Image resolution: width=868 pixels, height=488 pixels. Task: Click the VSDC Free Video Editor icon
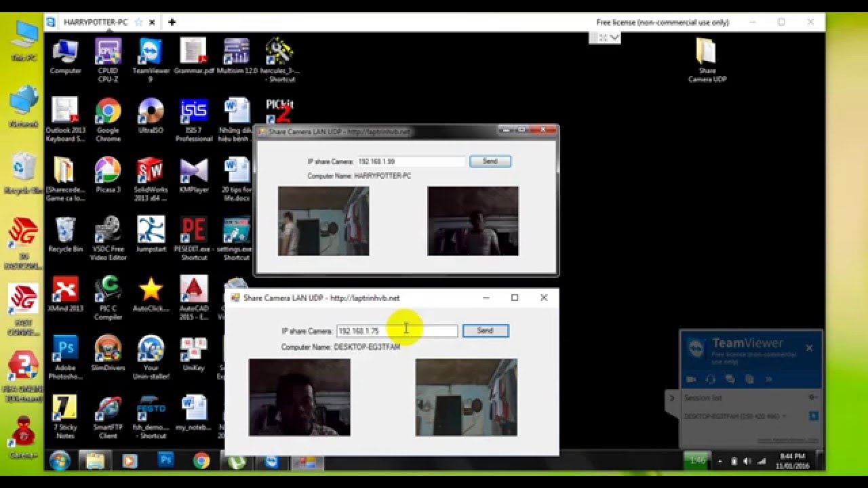[108, 239]
